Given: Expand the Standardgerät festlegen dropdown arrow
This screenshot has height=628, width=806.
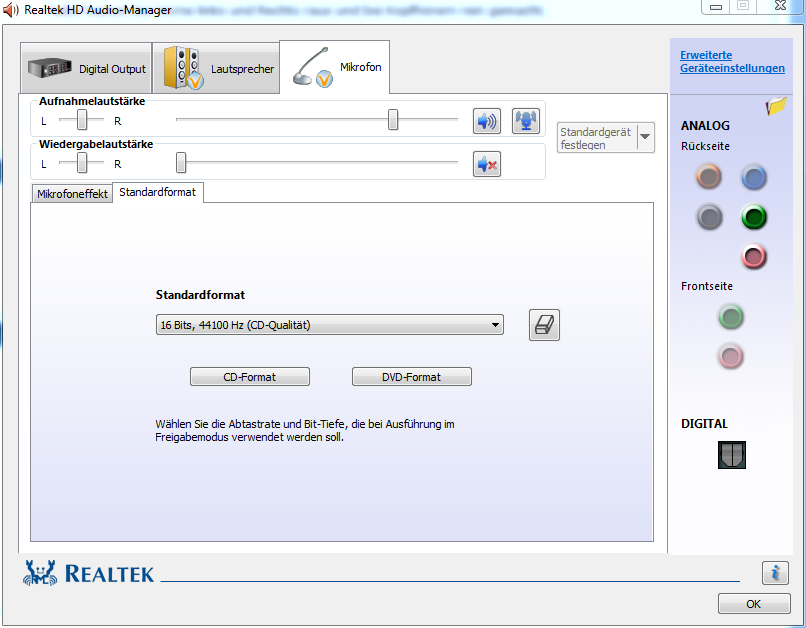Looking at the screenshot, I should pyautogui.click(x=645, y=137).
